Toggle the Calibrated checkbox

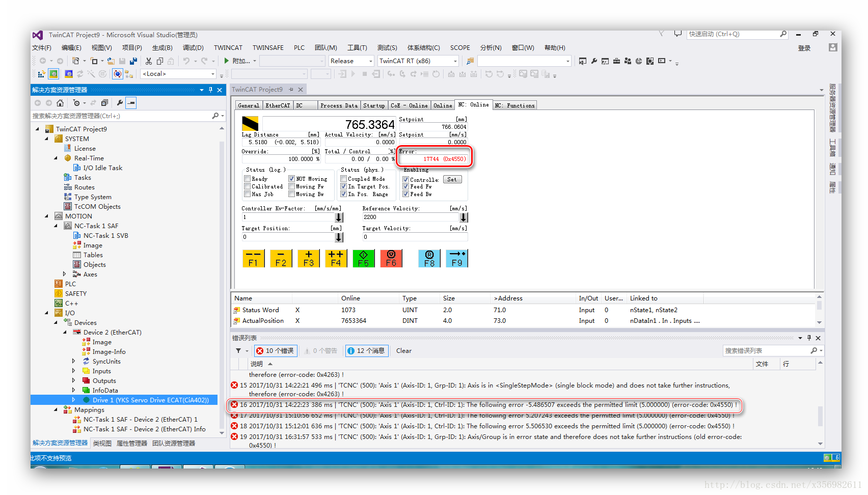(247, 186)
